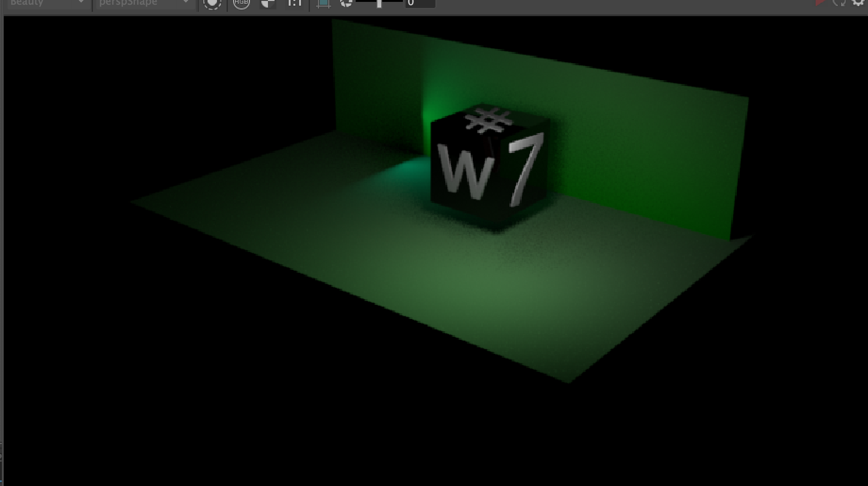Screen dimensions: 868x486
Task: Click the exposure slider handle
Action: [379, 3]
